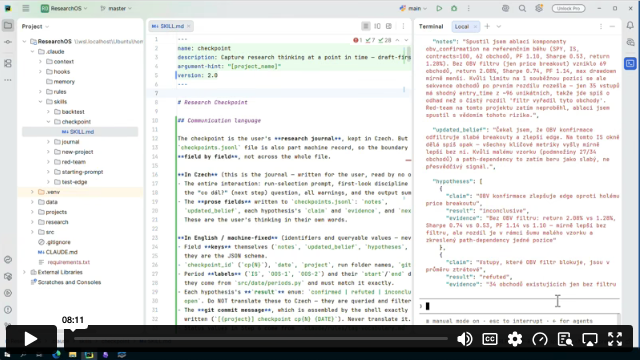Open the Notifications bell
This screenshot has width=640, height=360.
[630, 25]
